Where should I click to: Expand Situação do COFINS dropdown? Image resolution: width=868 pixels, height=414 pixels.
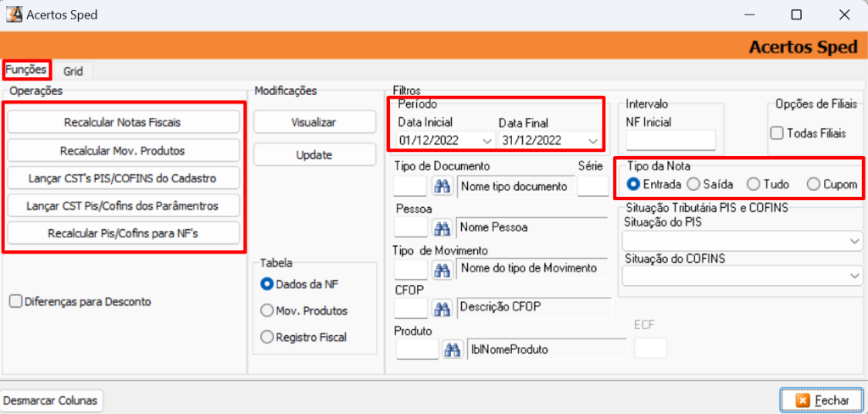853,276
